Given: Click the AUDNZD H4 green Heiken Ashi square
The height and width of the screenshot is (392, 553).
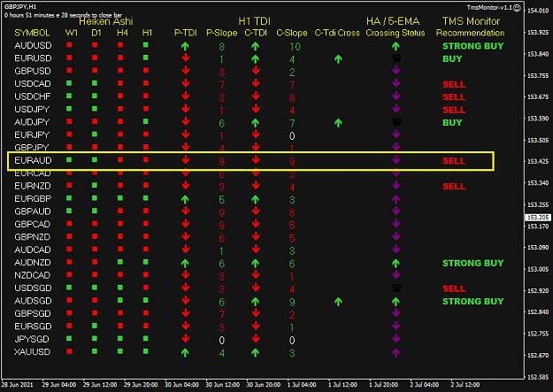Looking at the screenshot, I should 120,262.
